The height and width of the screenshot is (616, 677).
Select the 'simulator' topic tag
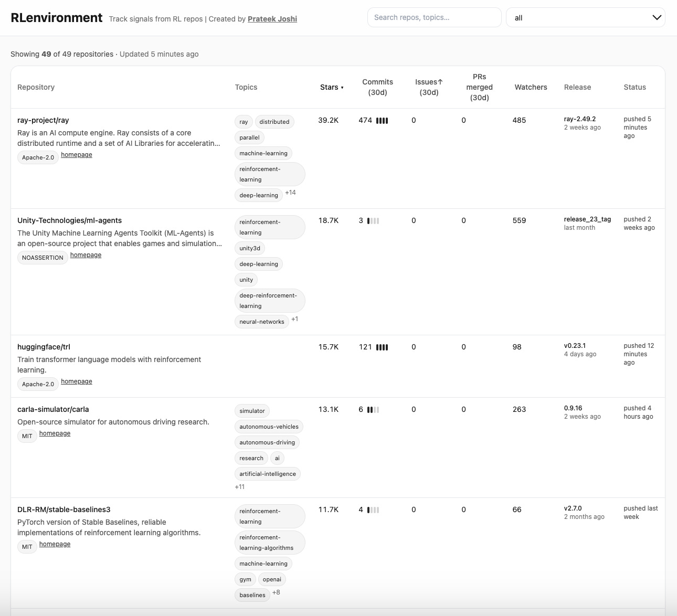coord(252,411)
